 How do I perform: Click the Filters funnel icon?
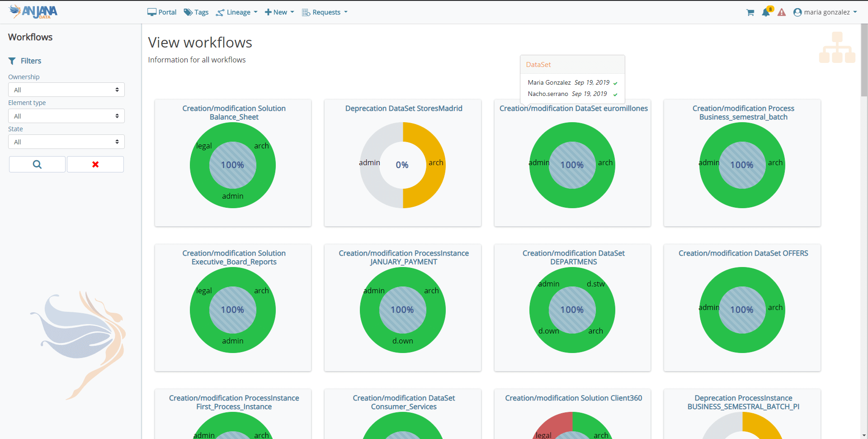click(12, 61)
